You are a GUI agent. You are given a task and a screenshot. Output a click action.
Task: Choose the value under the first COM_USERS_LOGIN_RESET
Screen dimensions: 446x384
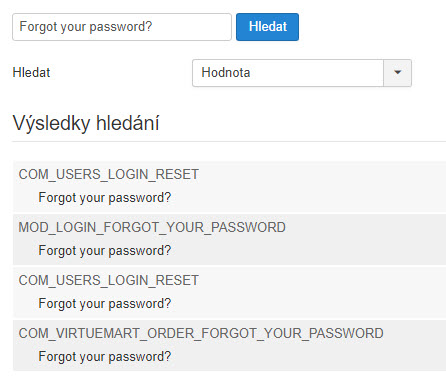click(105, 198)
